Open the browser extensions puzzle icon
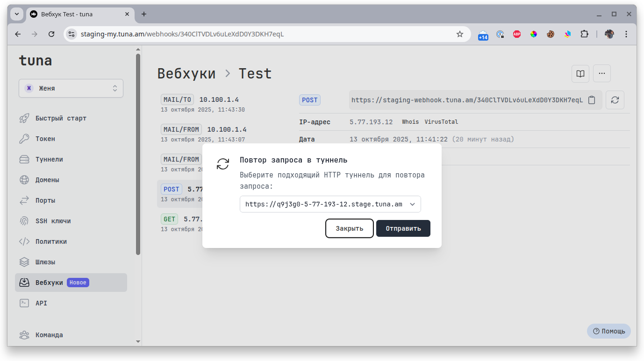This screenshot has width=644, height=361. tap(584, 34)
